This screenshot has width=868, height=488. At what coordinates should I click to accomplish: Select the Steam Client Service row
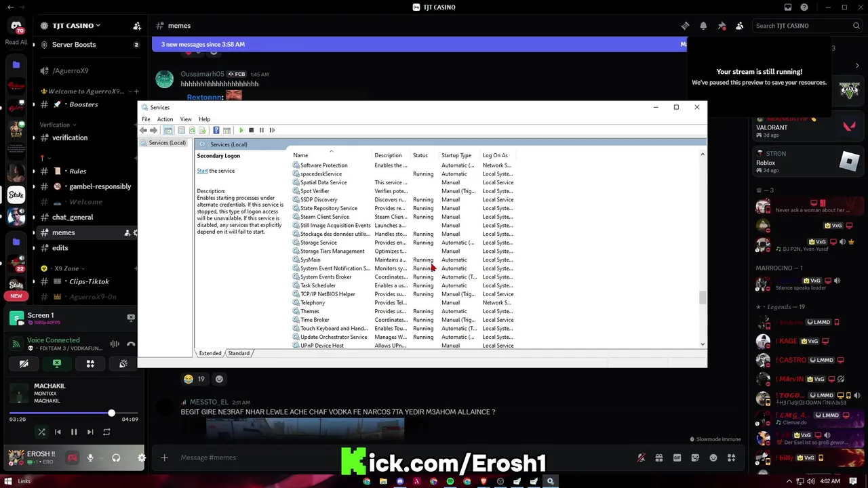point(404,217)
